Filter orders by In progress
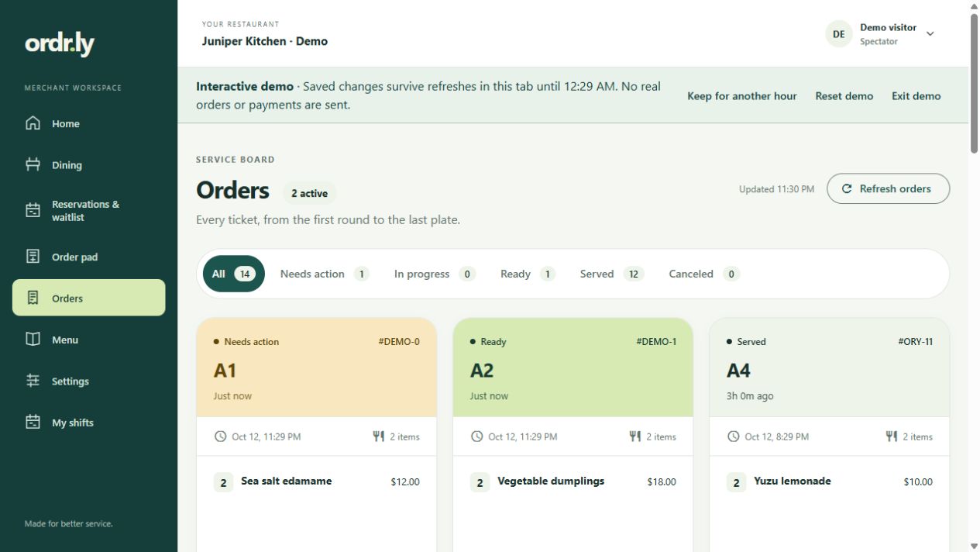Screen dimensions: 980x552 tap(434, 274)
